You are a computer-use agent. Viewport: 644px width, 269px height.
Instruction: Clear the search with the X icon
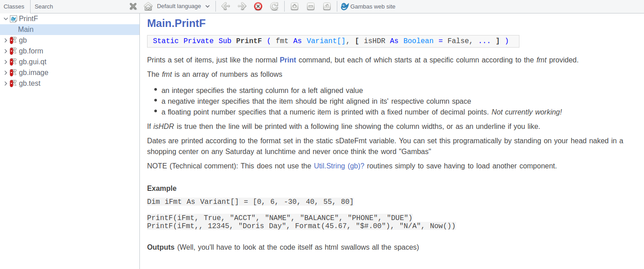pos(133,6)
